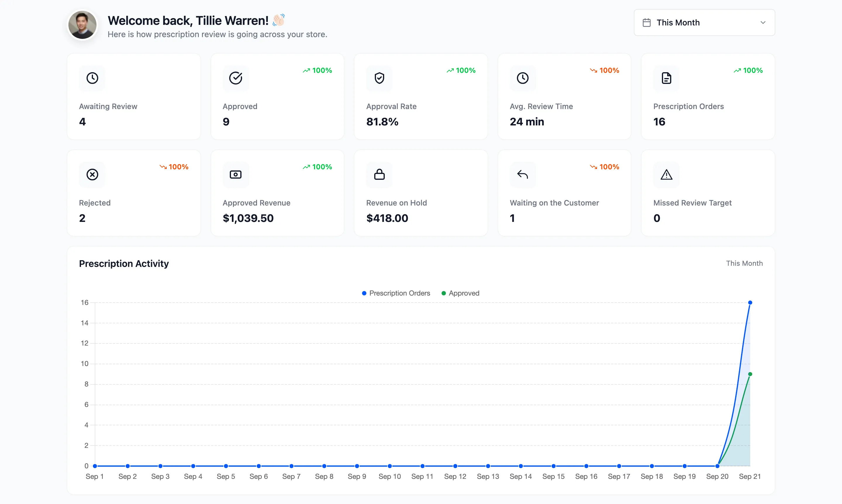This screenshot has width=842, height=504.
Task: Click trend-down 100% badge on Waiting on the Customer card
Action: click(x=605, y=167)
